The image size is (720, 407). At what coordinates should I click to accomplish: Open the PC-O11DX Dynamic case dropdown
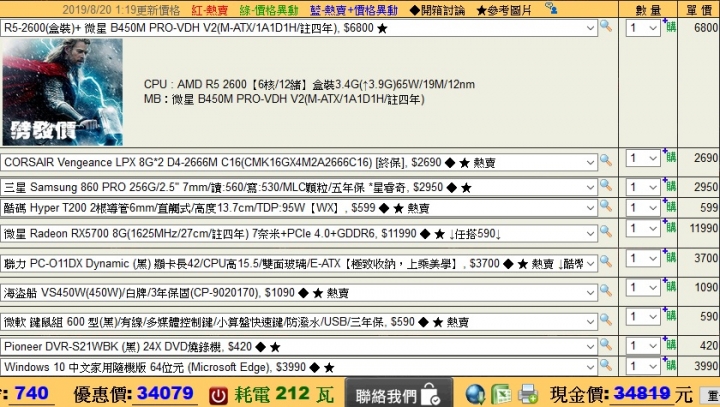(299, 264)
